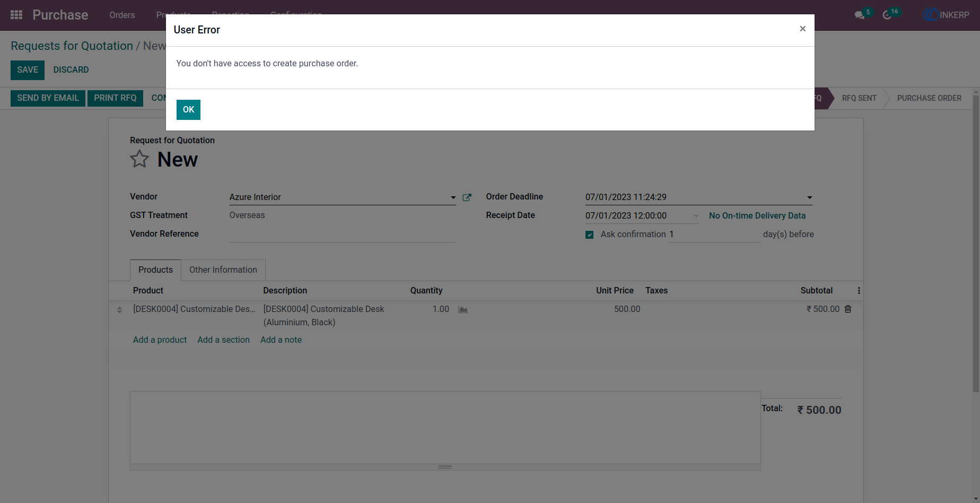Expand the Vendor dropdown arrow
This screenshot has height=503, width=980.
point(453,197)
